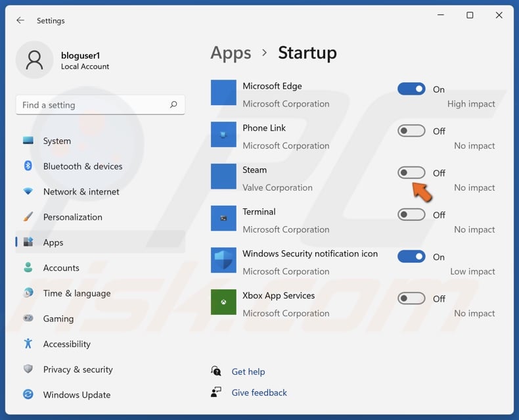Open Windows Update category
Image resolution: width=519 pixels, height=420 pixels.
101,394
